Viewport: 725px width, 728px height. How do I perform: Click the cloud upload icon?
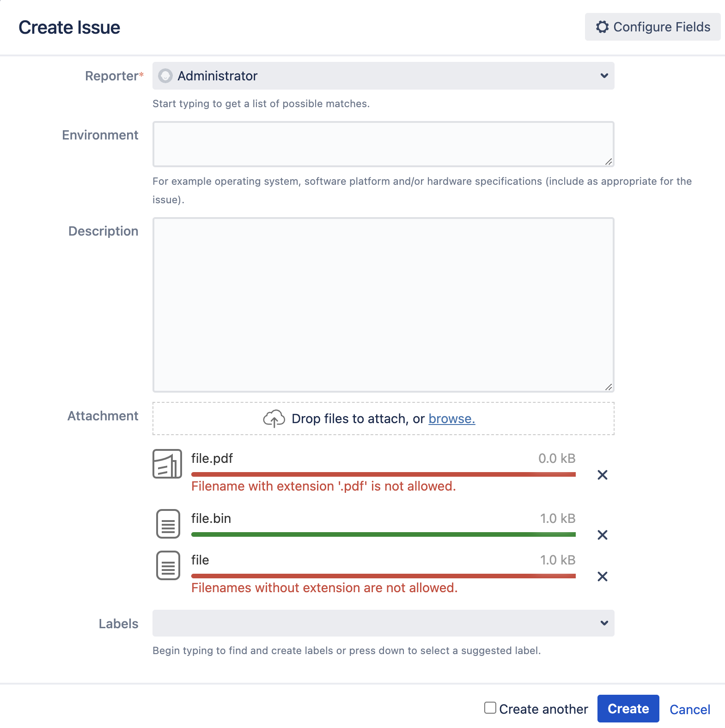click(x=274, y=419)
